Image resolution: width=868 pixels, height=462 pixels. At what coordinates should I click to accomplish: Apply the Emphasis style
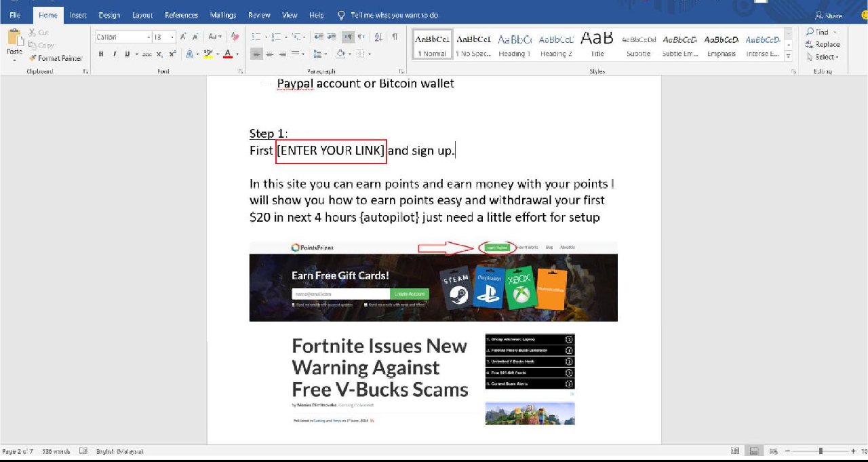721,45
